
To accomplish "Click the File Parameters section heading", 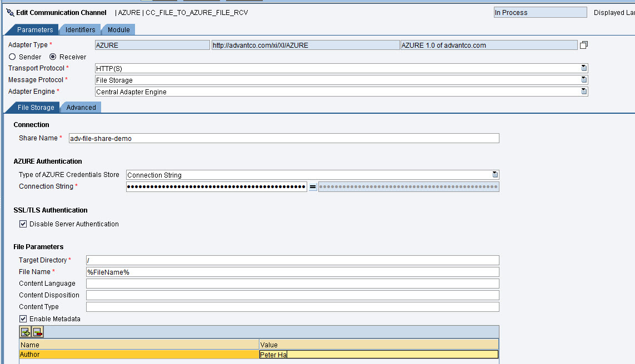I will point(38,247).
